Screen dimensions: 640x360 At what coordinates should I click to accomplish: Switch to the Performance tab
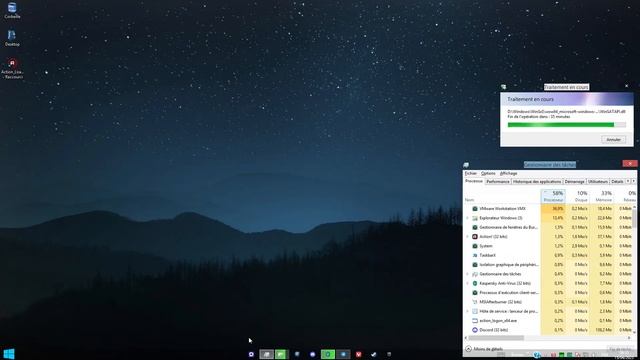(498, 182)
